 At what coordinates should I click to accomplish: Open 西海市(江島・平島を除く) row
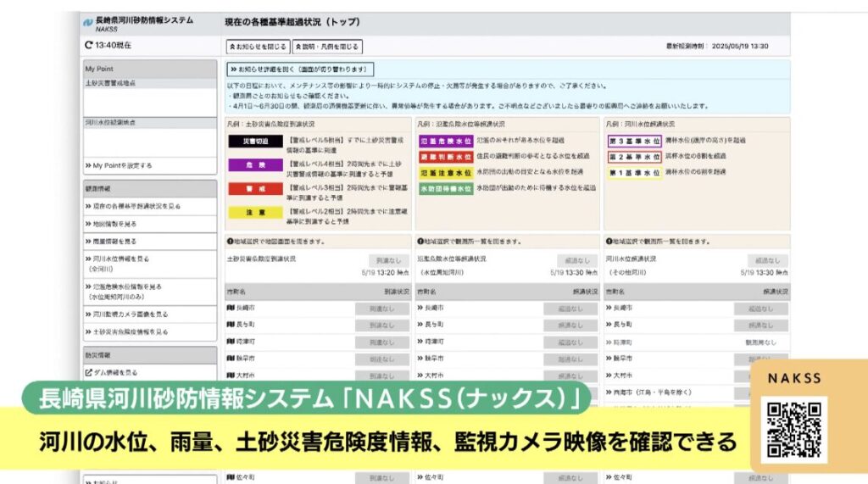[649, 392]
